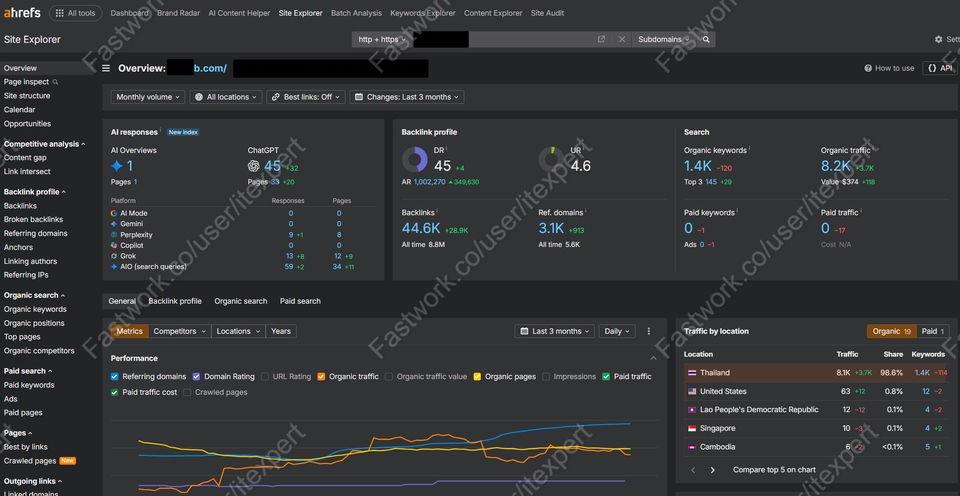Open target URL in new tab icon
960x496 pixels.
(x=601, y=39)
